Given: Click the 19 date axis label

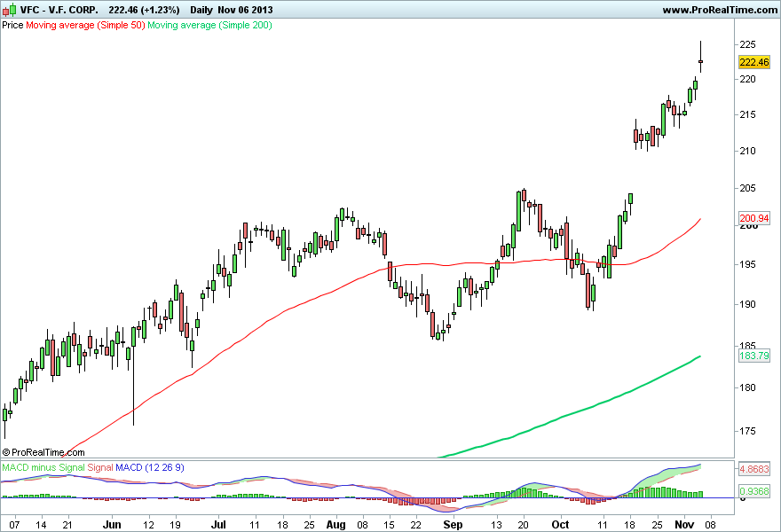Looking at the screenshot, I should pyautogui.click(x=175, y=525).
